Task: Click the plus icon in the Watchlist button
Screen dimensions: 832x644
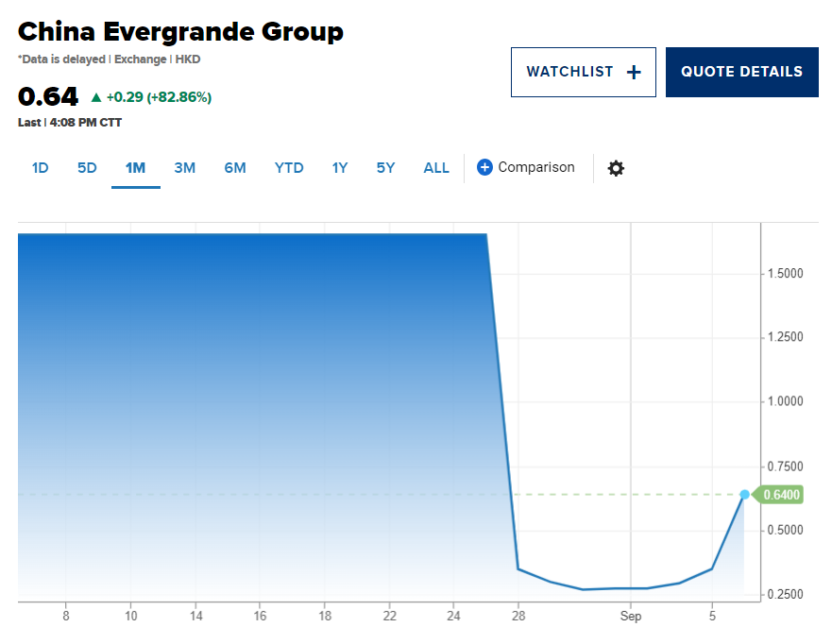Action: [x=634, y=72]
